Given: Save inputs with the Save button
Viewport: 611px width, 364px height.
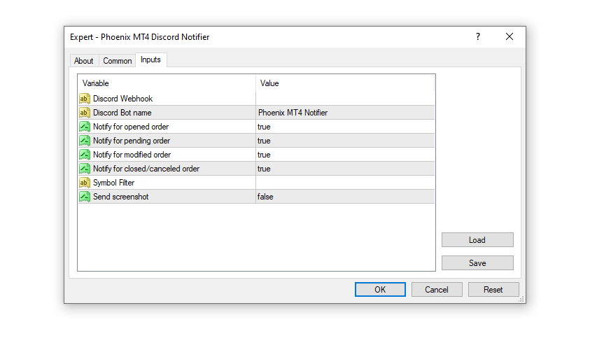Looking at the screenshot, I should coord(477,262).
